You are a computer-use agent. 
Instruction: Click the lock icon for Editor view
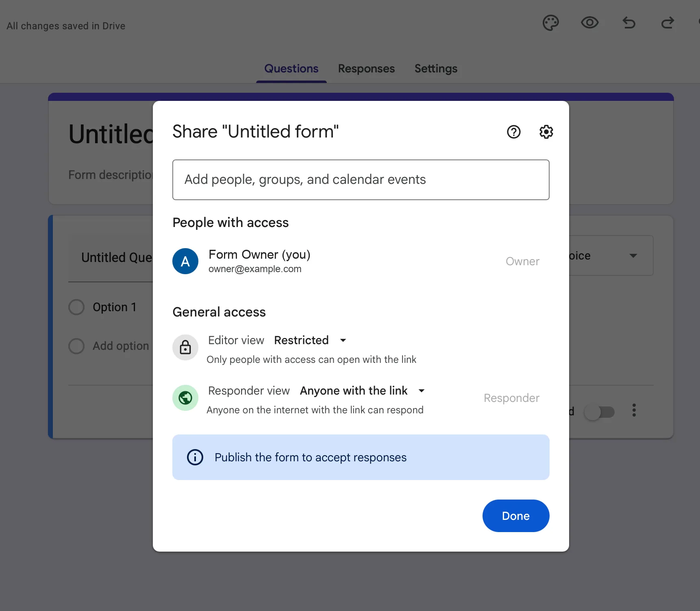185,347
